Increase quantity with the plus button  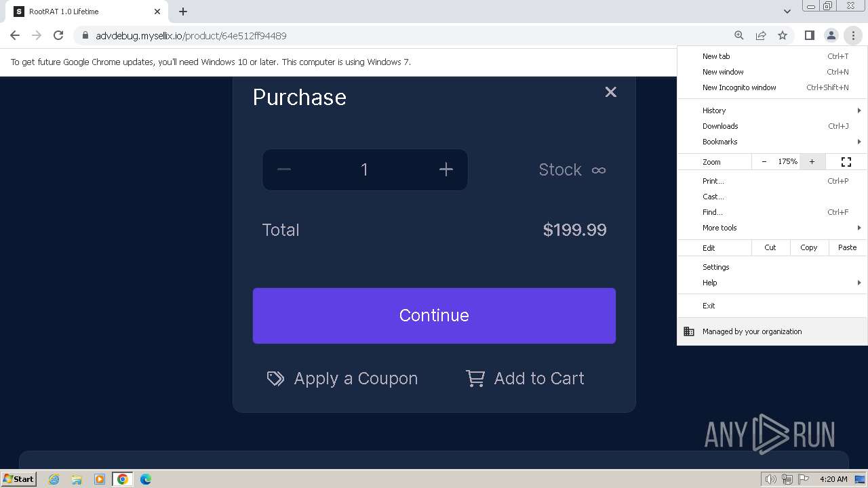click(x=446, y=169)
